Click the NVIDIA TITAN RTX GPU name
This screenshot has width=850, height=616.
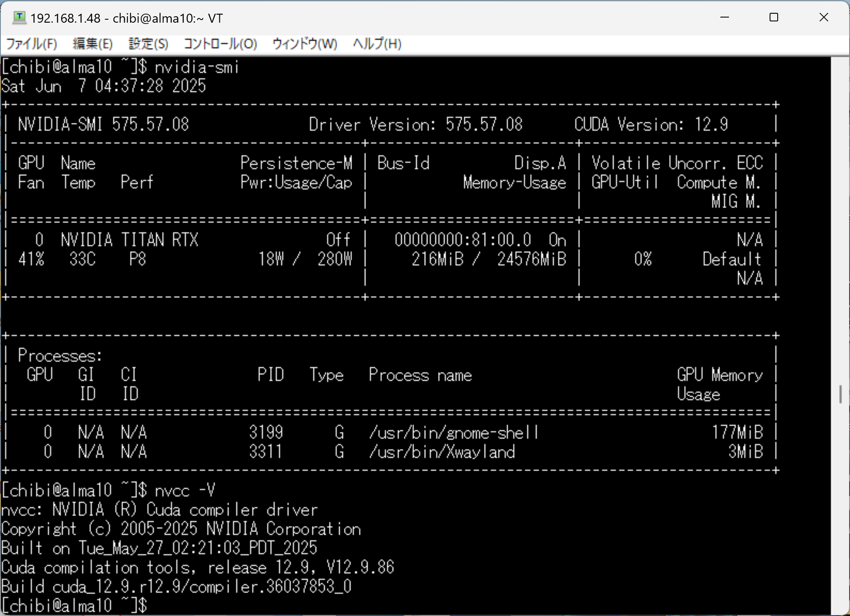(129, 240)
